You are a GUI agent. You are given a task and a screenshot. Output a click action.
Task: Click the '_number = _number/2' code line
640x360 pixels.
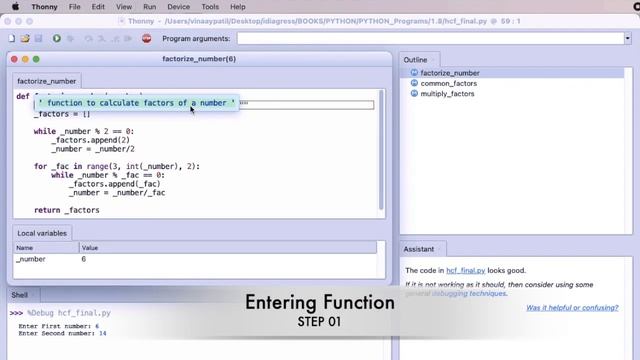(93, 149)
